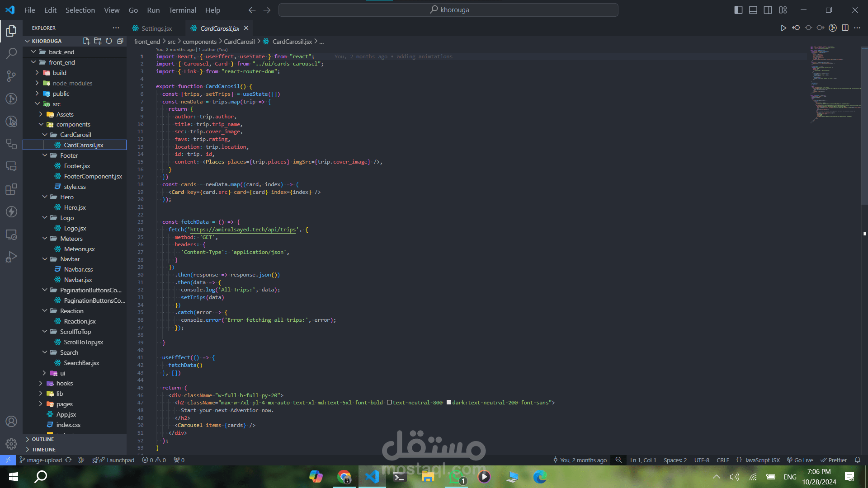Click the Split Editor Right icon
The height and width of the screenshot is (488, 868).
845,28
